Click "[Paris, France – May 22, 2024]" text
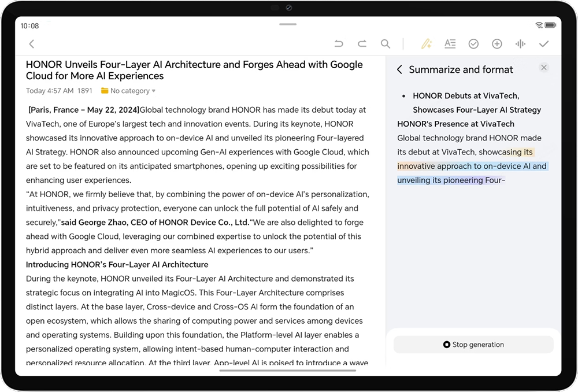Screen dimensions: 578x392 [x=84, y=110]
